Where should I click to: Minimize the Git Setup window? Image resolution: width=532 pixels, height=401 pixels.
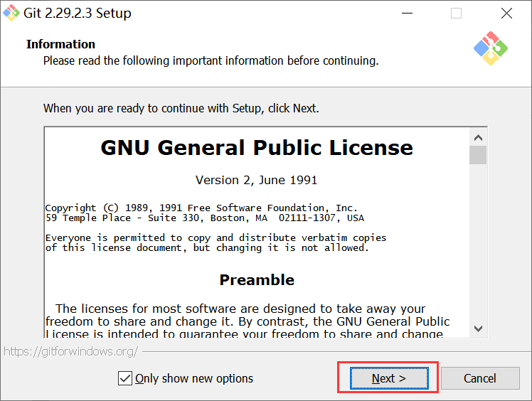(407, 14)
